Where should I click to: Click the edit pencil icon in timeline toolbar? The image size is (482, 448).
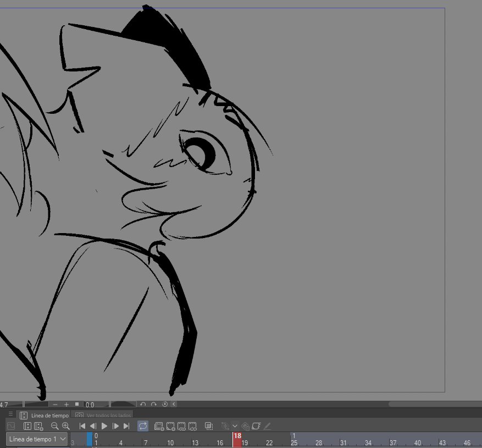[267, 426]
